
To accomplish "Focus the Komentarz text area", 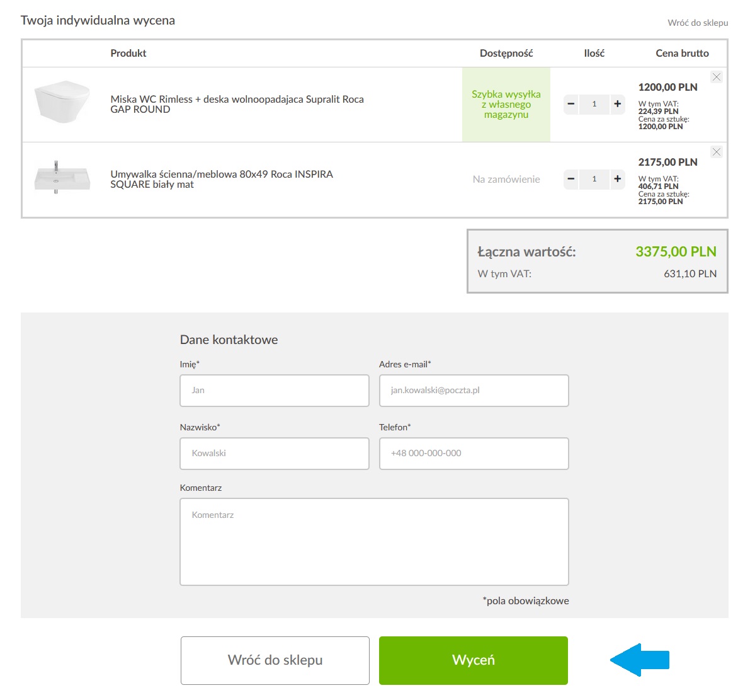I will point(374,542).
